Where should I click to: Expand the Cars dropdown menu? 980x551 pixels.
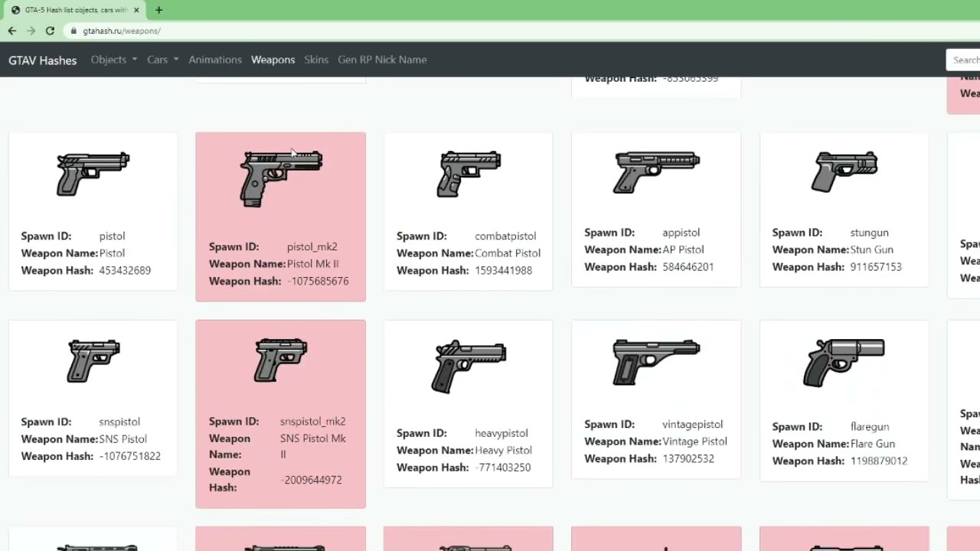[162, 60]
